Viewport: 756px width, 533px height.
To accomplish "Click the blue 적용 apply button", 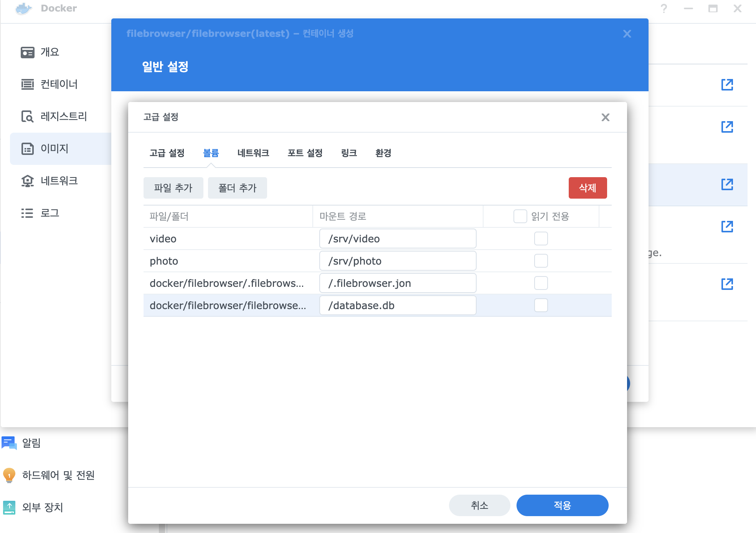I will (562, 505).
